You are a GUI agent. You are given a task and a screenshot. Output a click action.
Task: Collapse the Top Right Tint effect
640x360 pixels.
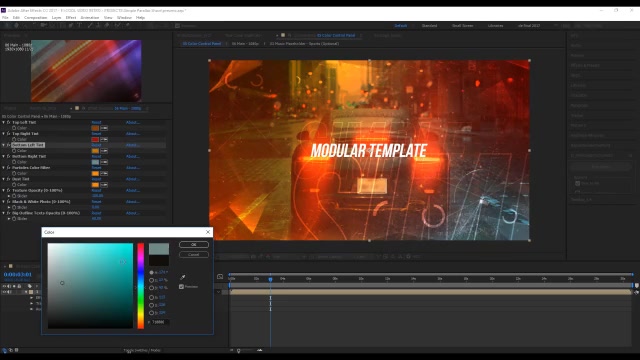point(4,134)
